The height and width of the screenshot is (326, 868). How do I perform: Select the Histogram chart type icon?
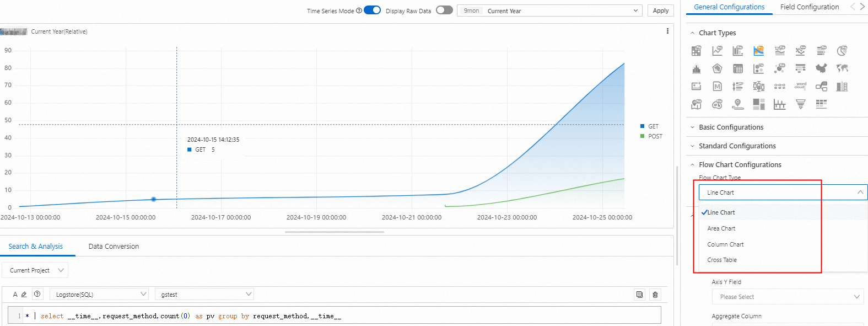point(697,68)
